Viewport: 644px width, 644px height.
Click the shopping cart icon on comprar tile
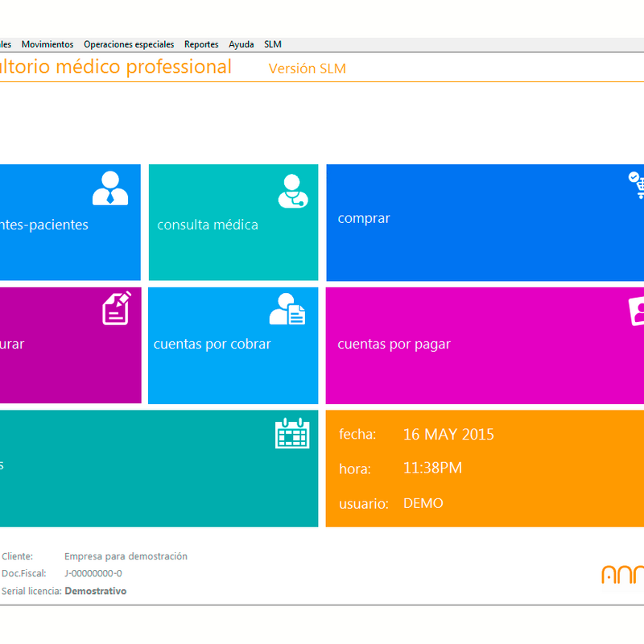pos(637,185)
